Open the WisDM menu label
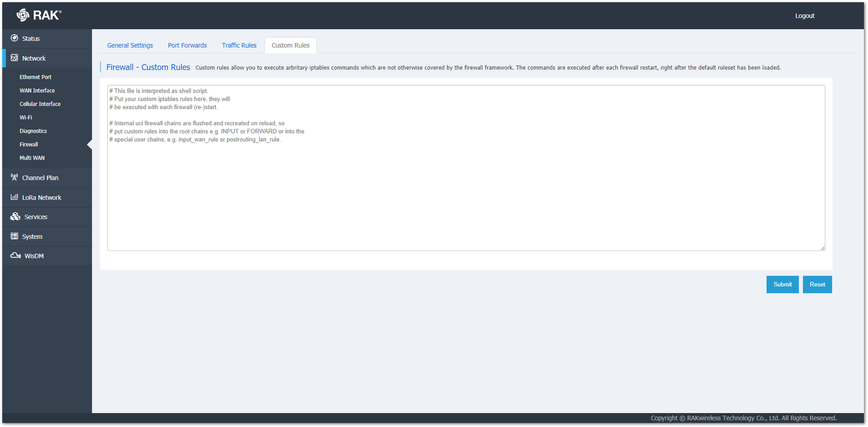The width and height of the screenshot is (868, 427). click(x=34, y=256)
